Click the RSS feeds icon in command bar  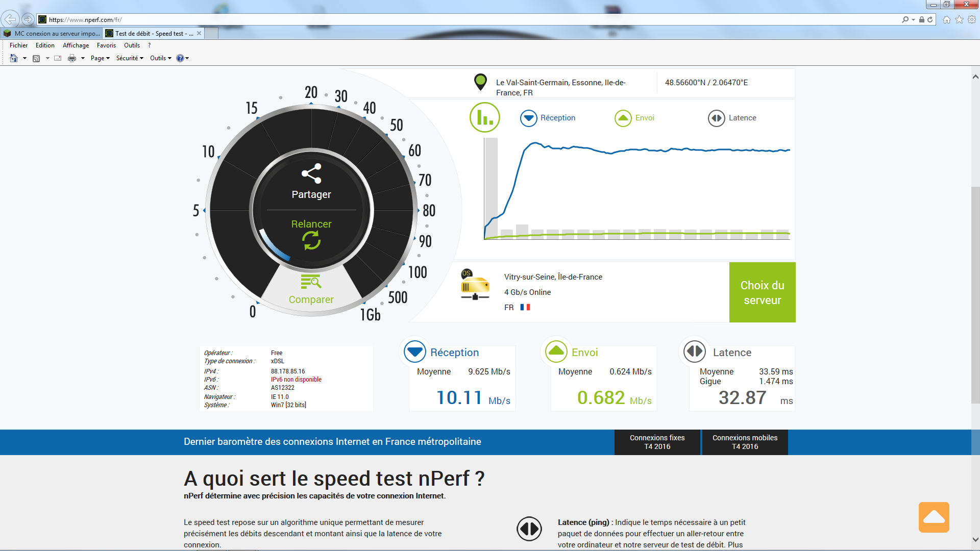pyautogui.click(x=36, y=58)
